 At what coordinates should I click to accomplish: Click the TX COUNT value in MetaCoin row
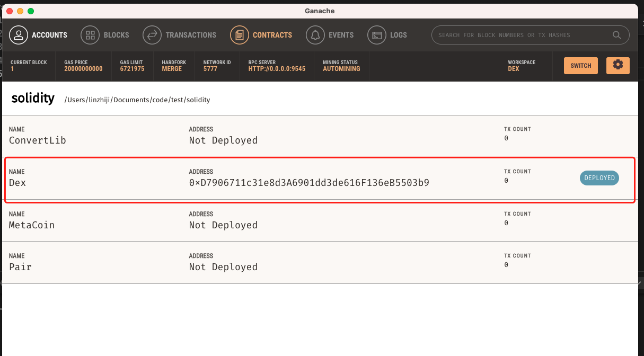[506, 223]
